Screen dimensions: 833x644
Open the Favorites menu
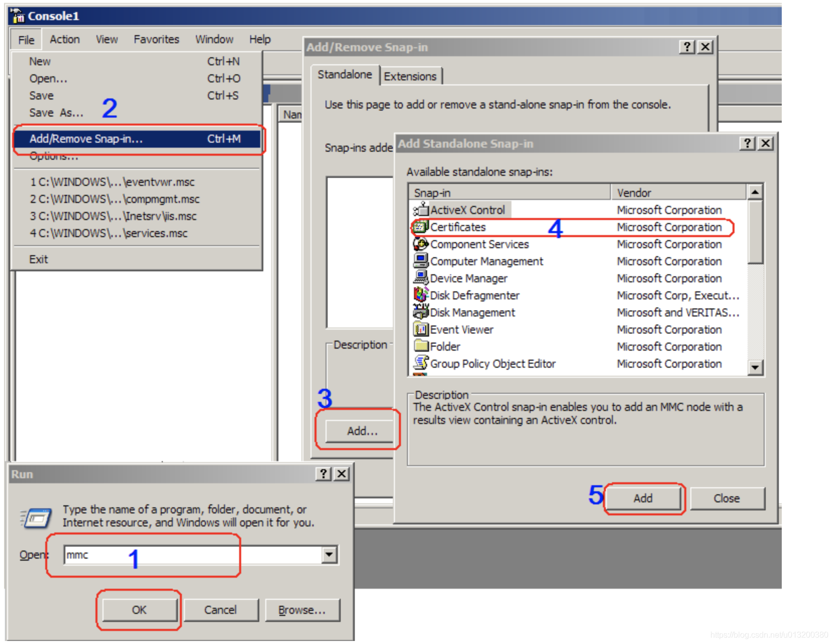[156, 39]
